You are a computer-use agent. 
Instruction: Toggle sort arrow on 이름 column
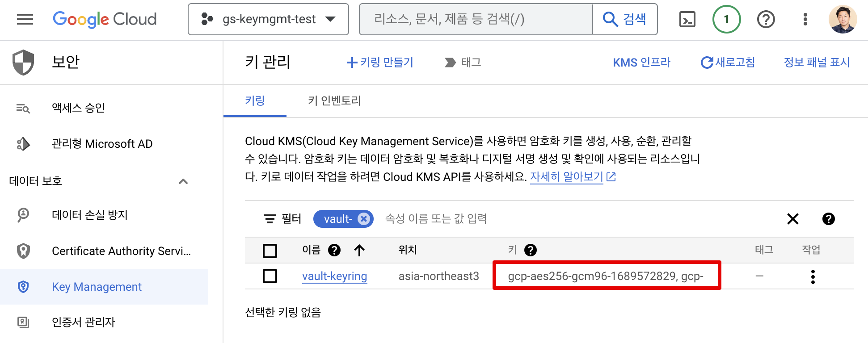(359, 250)
